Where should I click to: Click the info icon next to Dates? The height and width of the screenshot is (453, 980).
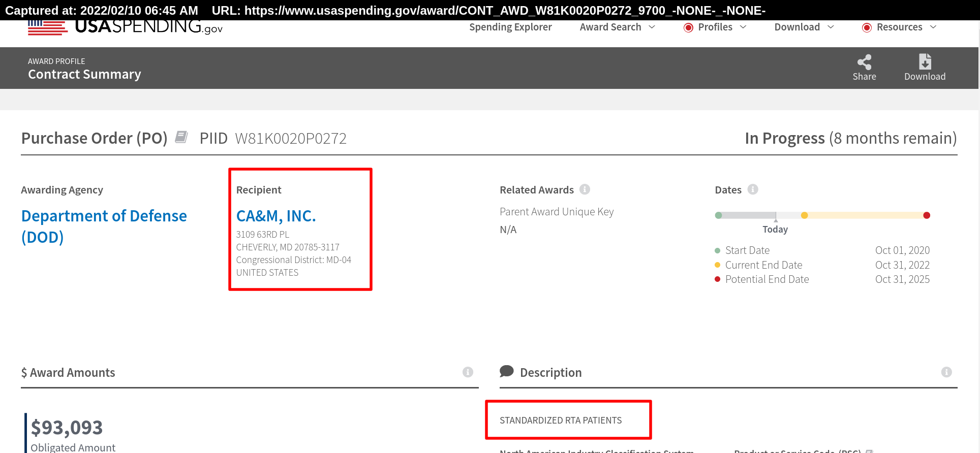(753, 189)
